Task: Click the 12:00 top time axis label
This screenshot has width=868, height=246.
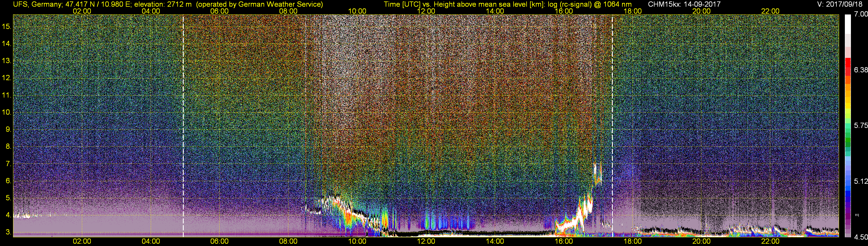Action: tap(426, 11)
